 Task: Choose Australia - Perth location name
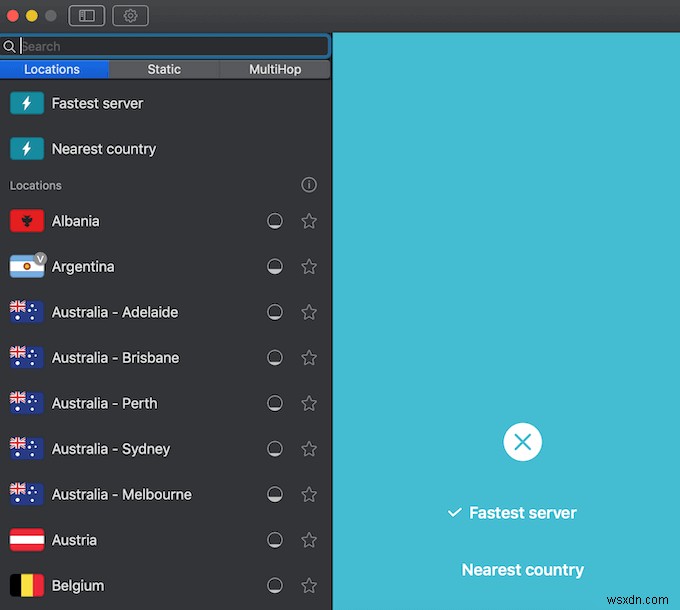click(105, 403)
